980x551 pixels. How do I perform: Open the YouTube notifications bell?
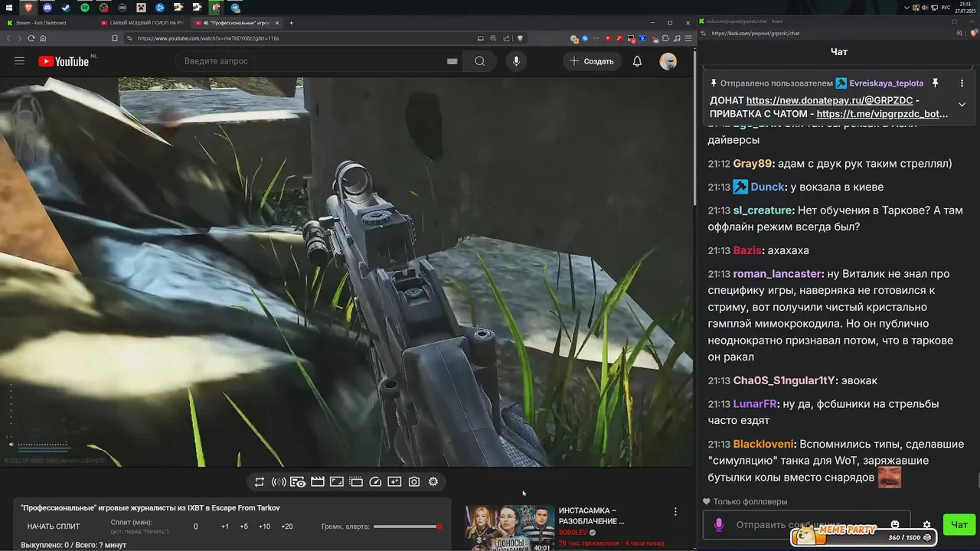click(x=637, y=61)
